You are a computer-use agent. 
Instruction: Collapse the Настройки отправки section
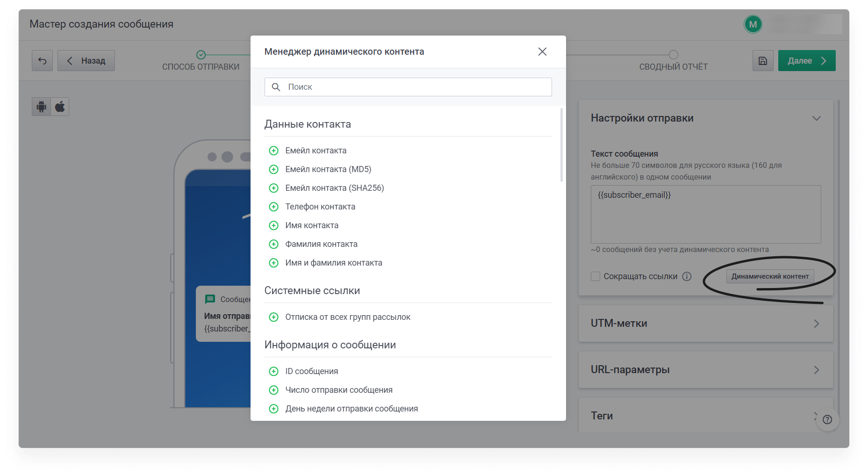817,118
